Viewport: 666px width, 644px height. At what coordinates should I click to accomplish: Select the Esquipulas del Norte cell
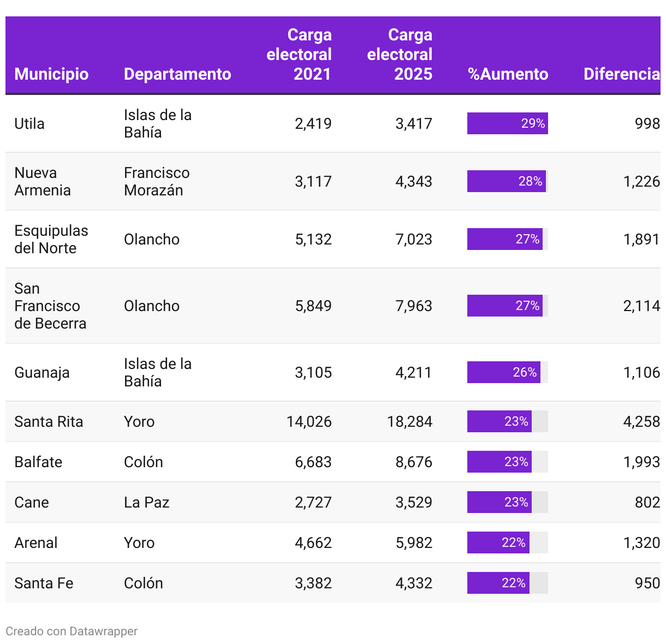[51, 239]
